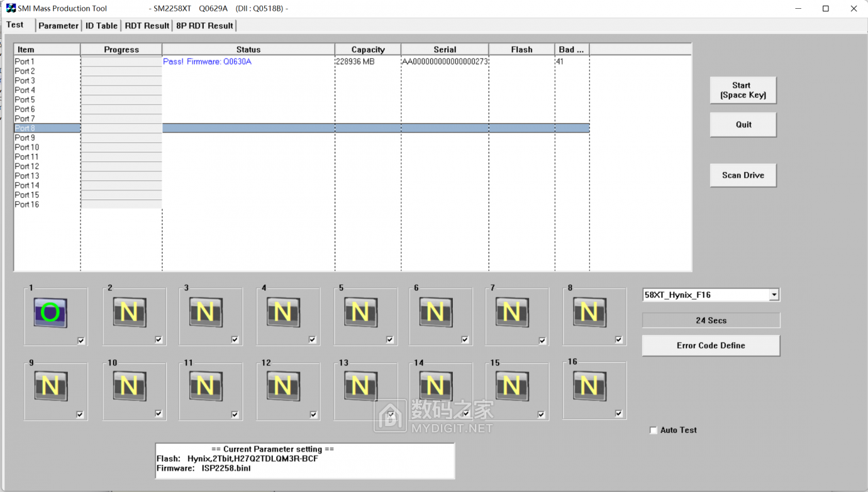Switch to the Parameter tab
Image resolution: width=868 pixels, height=492 pixels.
tap(58, 26)
